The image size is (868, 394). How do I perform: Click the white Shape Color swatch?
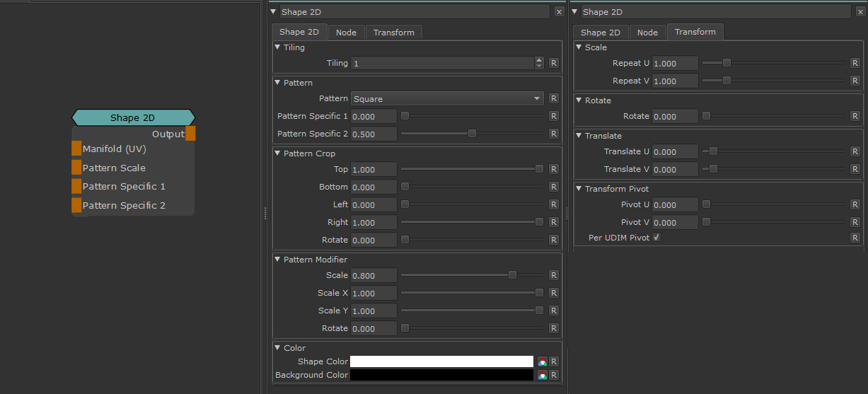point(441,361)
